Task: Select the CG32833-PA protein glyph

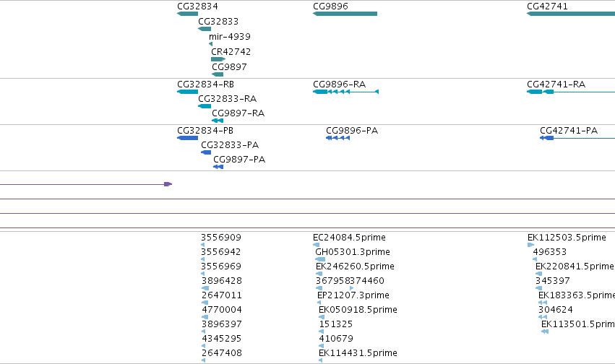Action: [x=206, y=152]
